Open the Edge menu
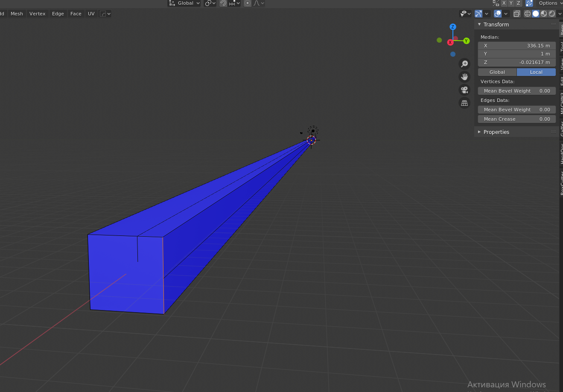 tap(58, 14)
